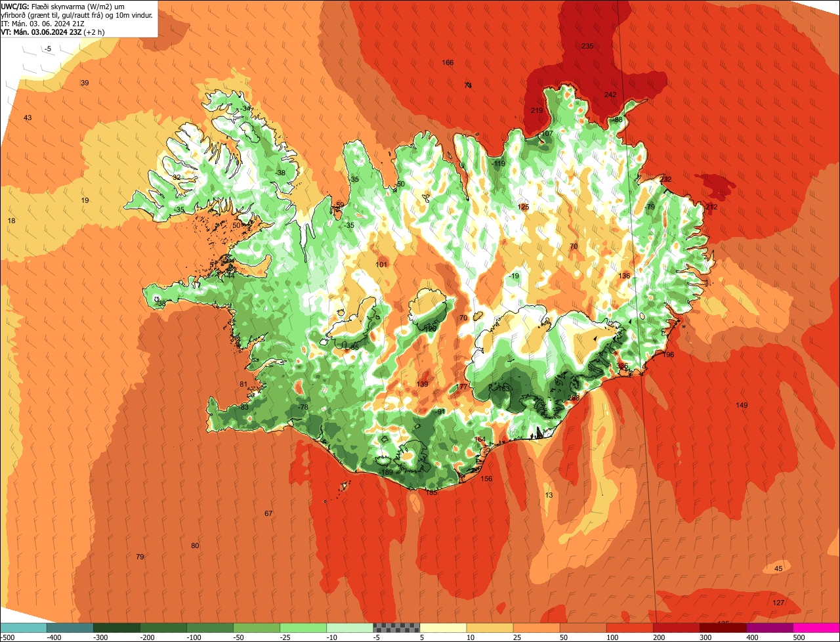The width and height of the screenshot is (840, 642).
Task: Click the southwest value '83'
Action: tap(245, 407)
